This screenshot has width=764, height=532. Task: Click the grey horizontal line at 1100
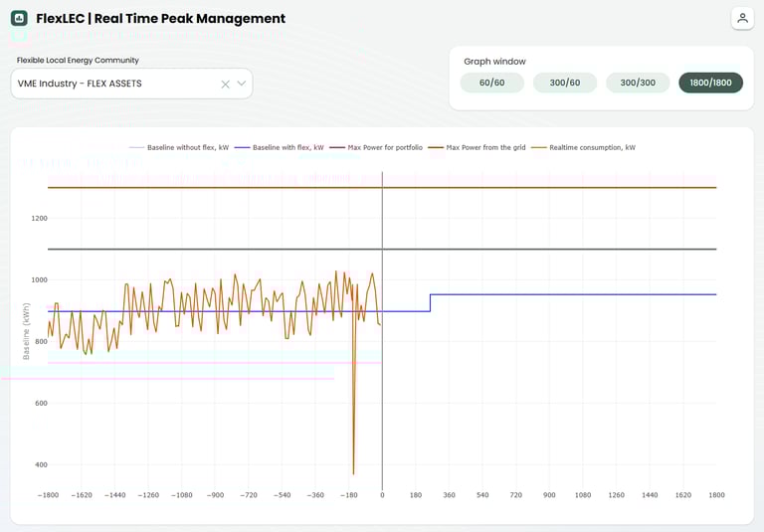point(547,249)
